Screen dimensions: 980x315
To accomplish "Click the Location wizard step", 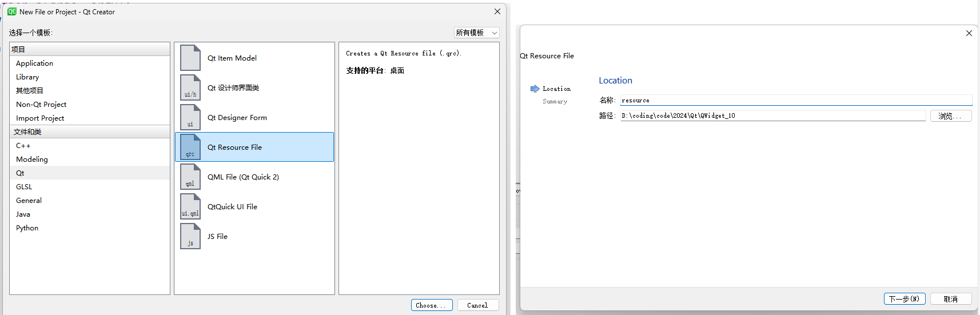I will coord(556,89).
